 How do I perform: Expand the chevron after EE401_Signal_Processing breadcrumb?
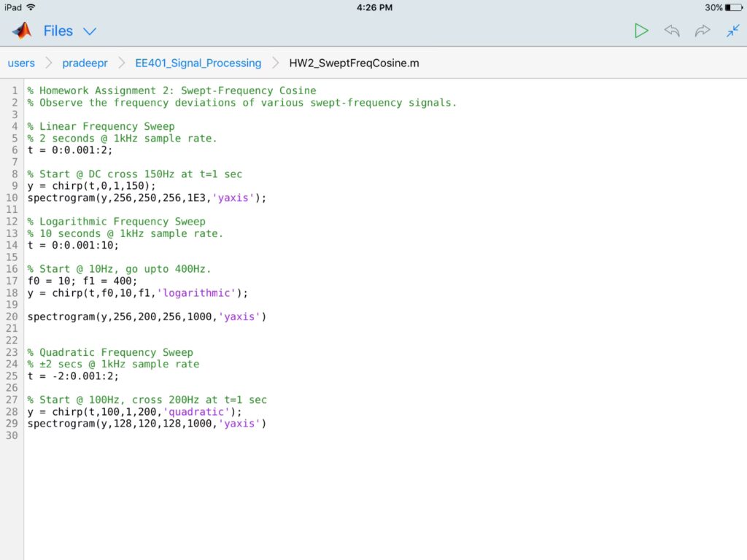[275, 63]
